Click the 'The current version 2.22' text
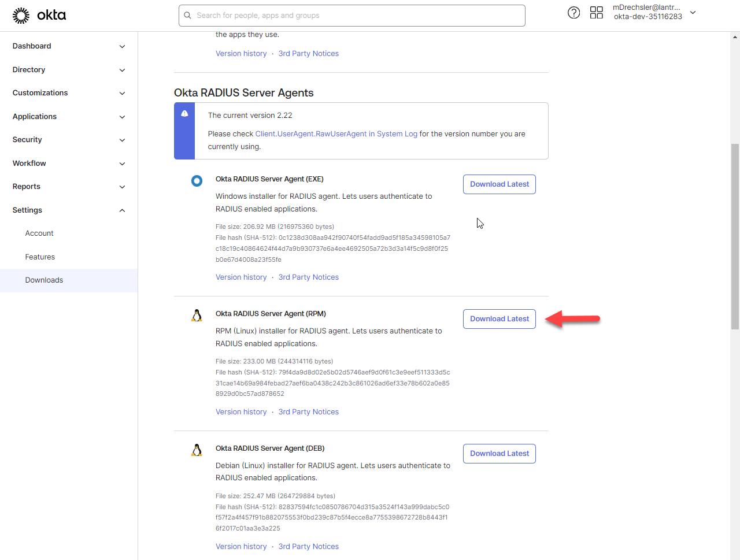 tap(250, 116)
